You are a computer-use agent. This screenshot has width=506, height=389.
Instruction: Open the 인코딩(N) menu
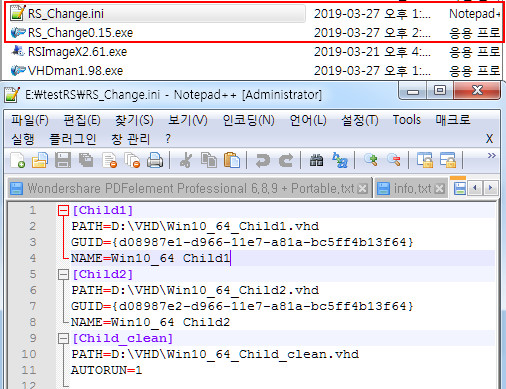pos(248,120)
